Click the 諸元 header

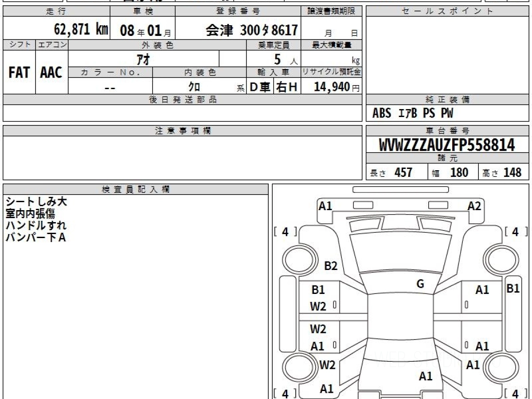click(448, 159)
